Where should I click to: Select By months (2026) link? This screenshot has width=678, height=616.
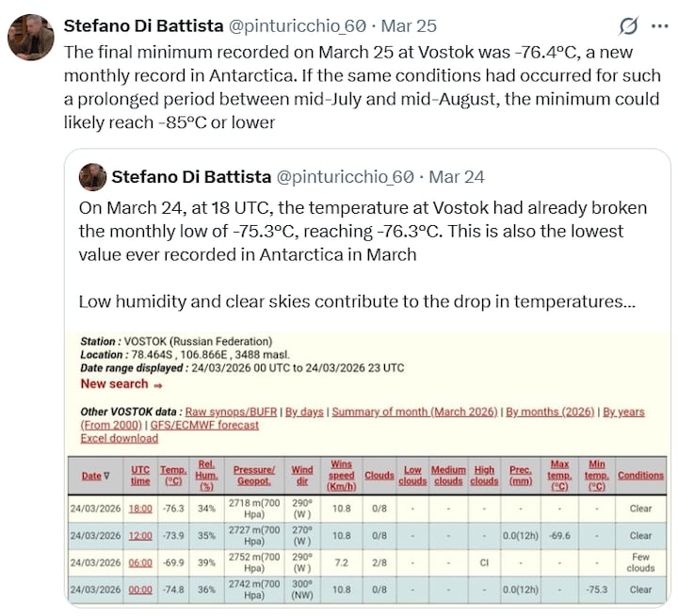(x=551, y=412)
